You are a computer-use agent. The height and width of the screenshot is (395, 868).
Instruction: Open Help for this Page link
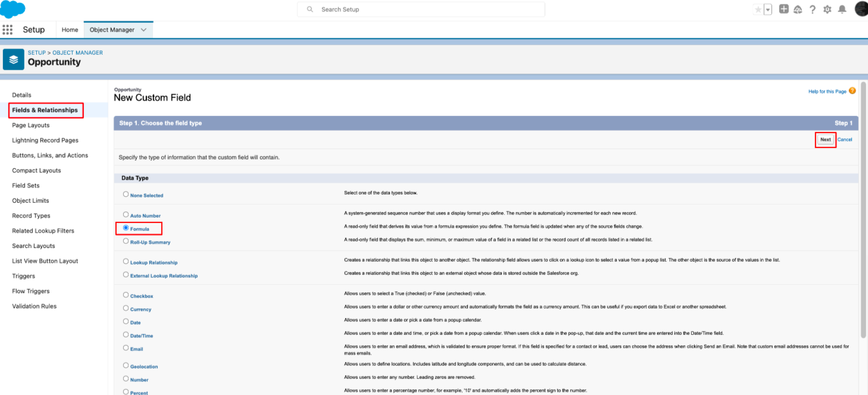(x=827, y=92)
